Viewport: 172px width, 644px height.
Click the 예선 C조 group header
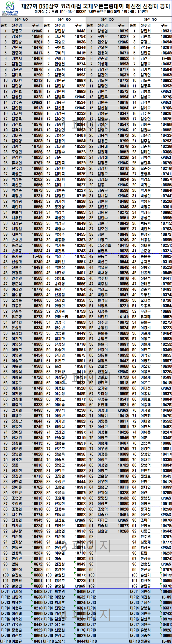coord(107,20)
